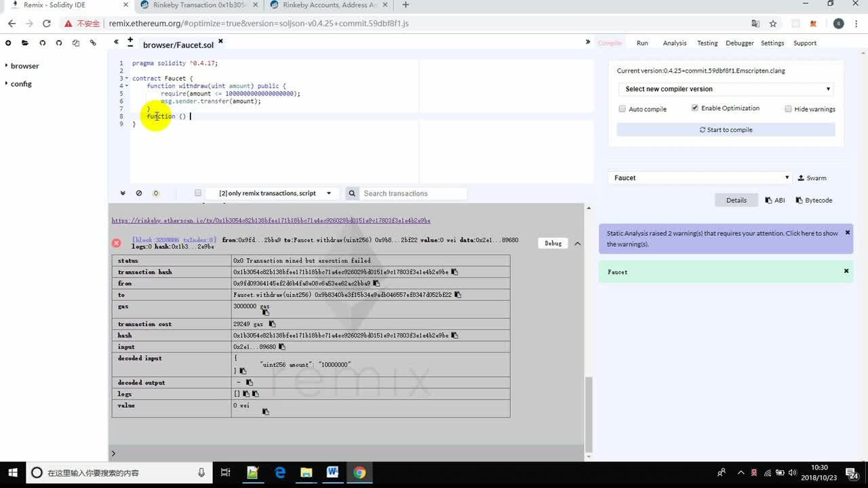Click the search magnifier icon in terminal
The image size is (868, 488).
pyautogui.click(x=352, y=193)
